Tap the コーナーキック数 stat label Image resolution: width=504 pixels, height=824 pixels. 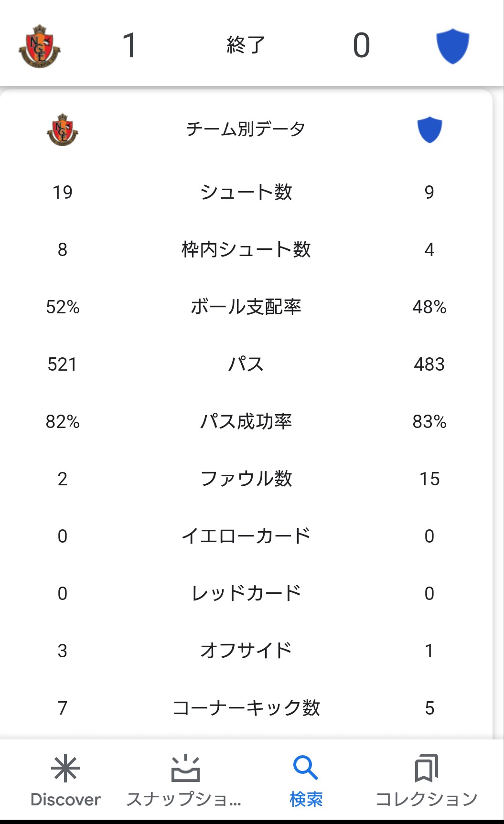click(246, 708)
